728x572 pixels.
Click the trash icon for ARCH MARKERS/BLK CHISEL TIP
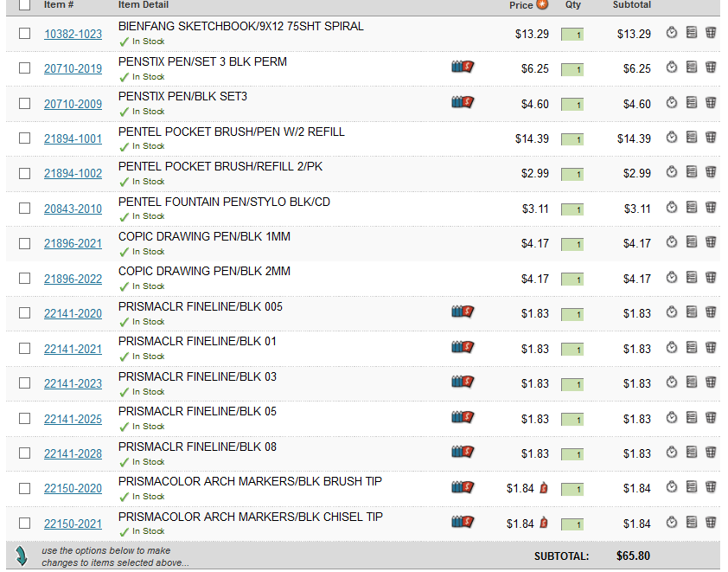point(711,523)
